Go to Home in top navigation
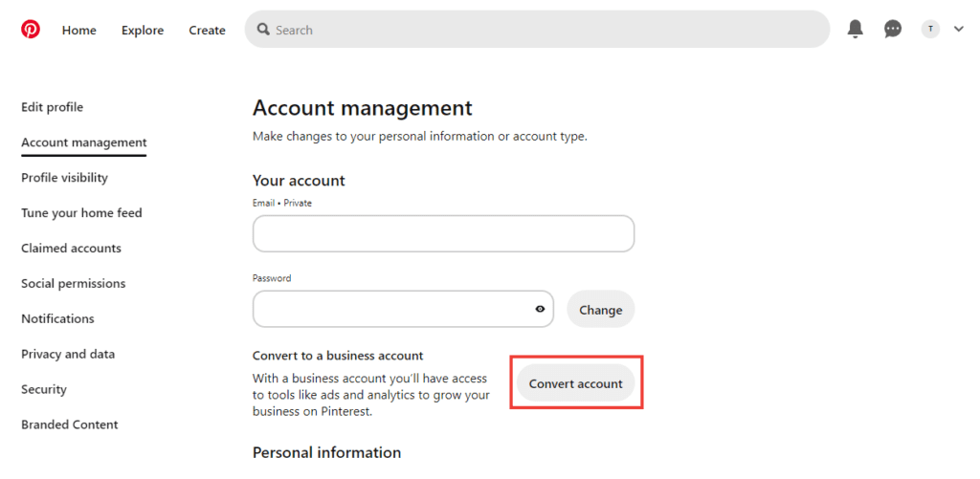 click(x=79, y=30)
